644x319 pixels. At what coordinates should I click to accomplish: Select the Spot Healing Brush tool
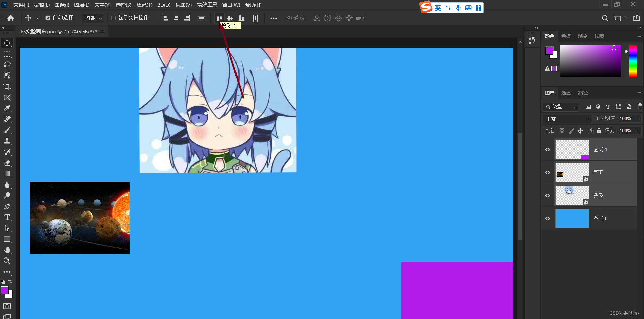[7, 119]
